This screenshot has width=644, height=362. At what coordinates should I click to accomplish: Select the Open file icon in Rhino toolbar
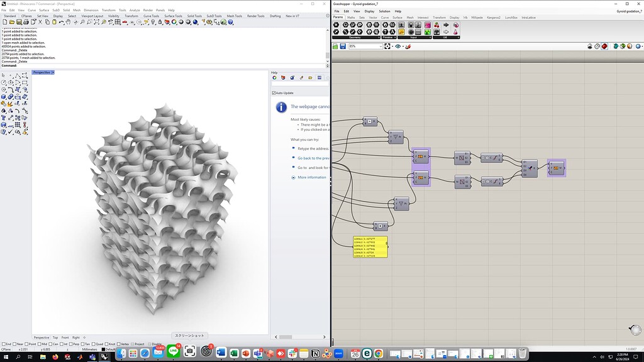(x=13, y=23)
